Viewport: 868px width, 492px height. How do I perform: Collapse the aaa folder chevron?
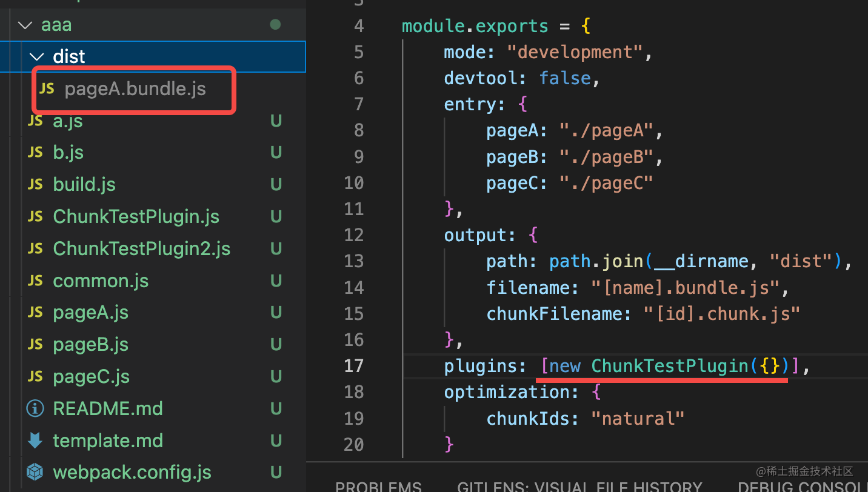tap(25, 25)
